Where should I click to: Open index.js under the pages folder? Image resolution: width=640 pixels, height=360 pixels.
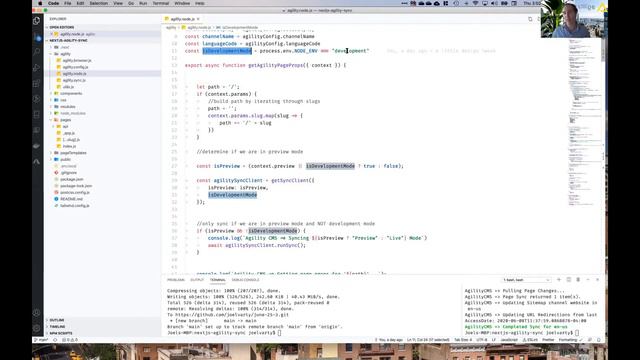coord(69,146)
